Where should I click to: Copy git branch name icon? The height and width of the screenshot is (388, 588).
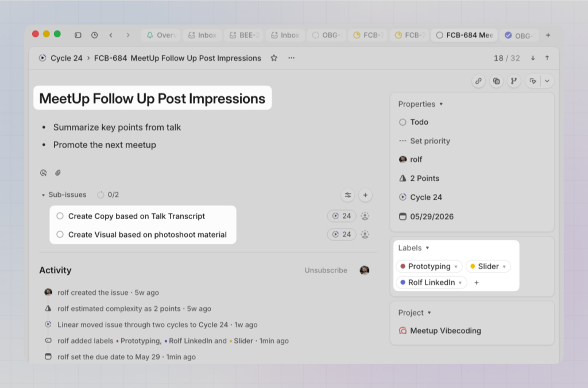(514, 82)
